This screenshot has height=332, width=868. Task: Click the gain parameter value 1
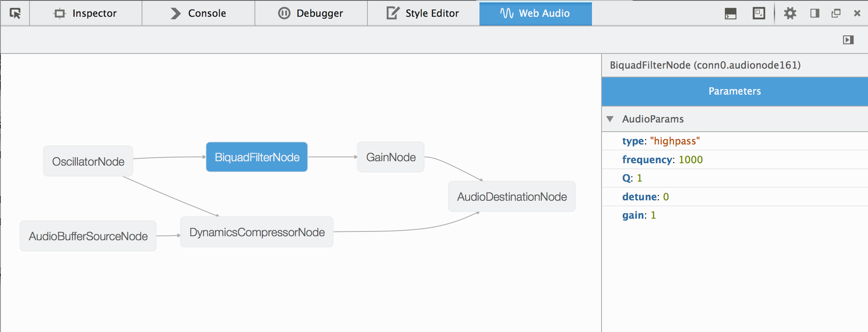pyautogui.click(x=653, y=215)
